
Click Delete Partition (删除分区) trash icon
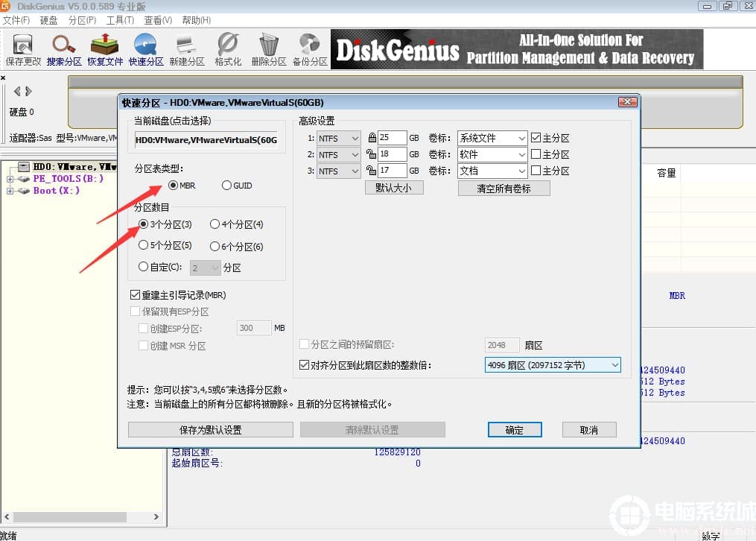coord(269,49)
